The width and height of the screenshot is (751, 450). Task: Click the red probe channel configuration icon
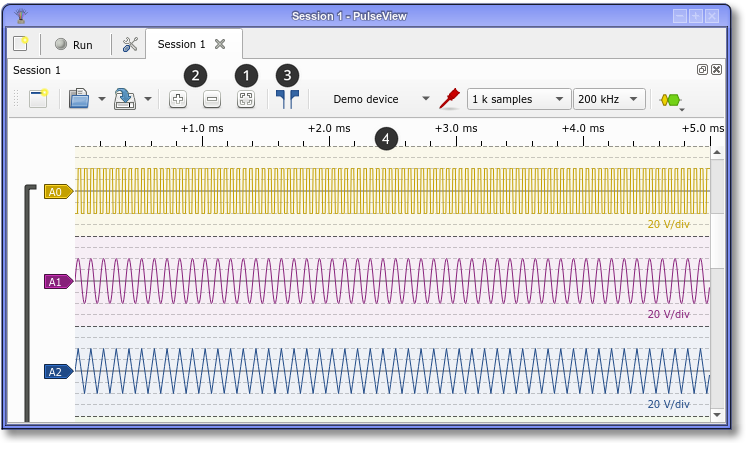click(450, 99)
